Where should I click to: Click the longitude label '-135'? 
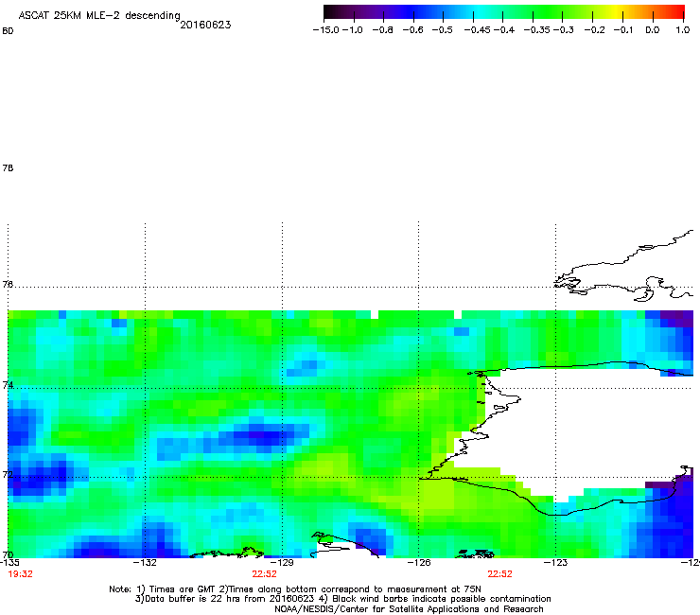[9, 562]
